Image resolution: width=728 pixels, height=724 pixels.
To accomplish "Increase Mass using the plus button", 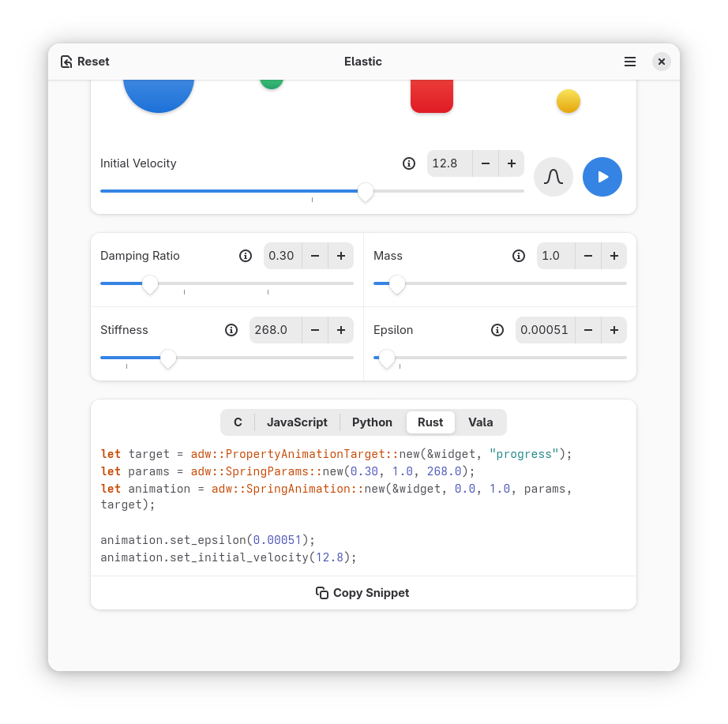I will pos(614,256).
